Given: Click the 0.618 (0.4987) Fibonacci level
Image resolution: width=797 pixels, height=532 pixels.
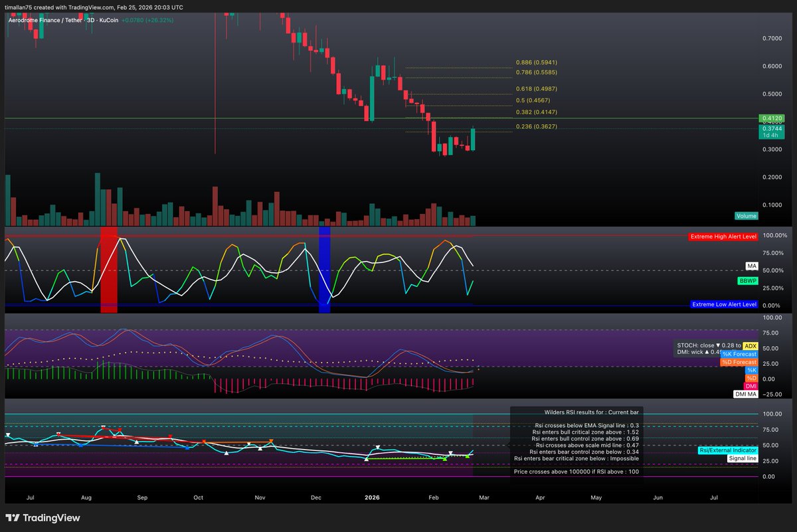Looking at the screenshot, I should point(535,88).
